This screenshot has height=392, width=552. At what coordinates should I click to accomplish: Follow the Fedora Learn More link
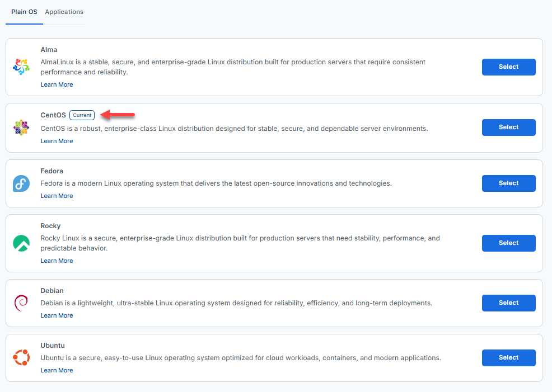tap(57, 196)
